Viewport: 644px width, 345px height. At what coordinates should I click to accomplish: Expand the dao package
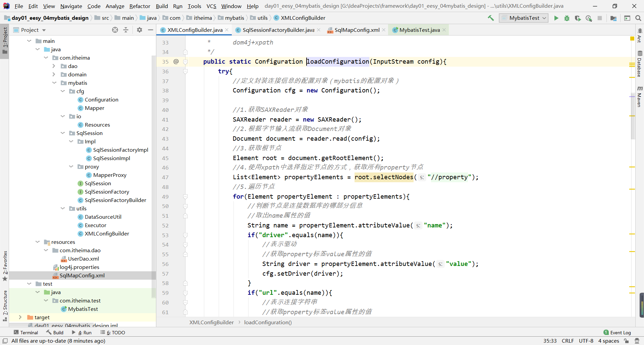(x=54, y=66)
